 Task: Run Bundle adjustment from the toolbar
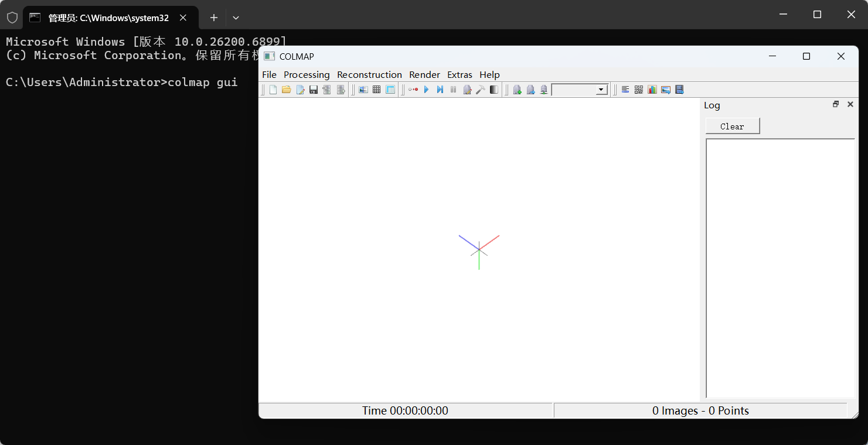pos(480,89)
